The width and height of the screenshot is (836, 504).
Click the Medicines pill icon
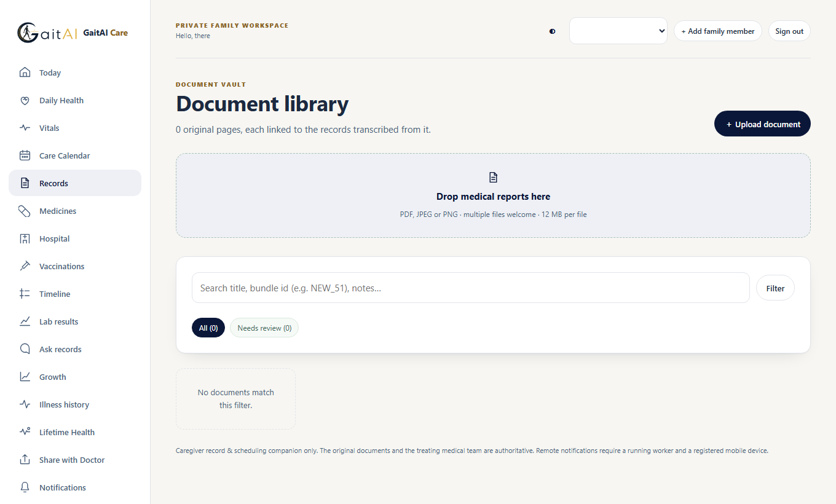pos(25,211)
